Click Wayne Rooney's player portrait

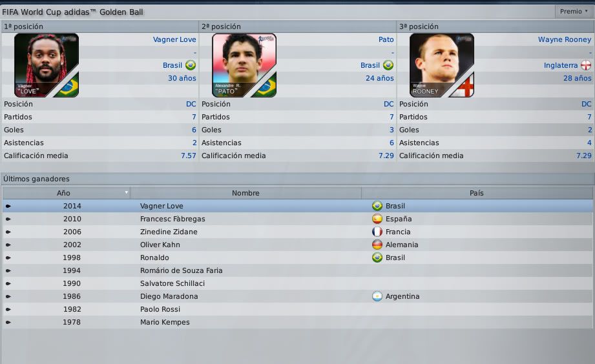click(x=442, y=65)
